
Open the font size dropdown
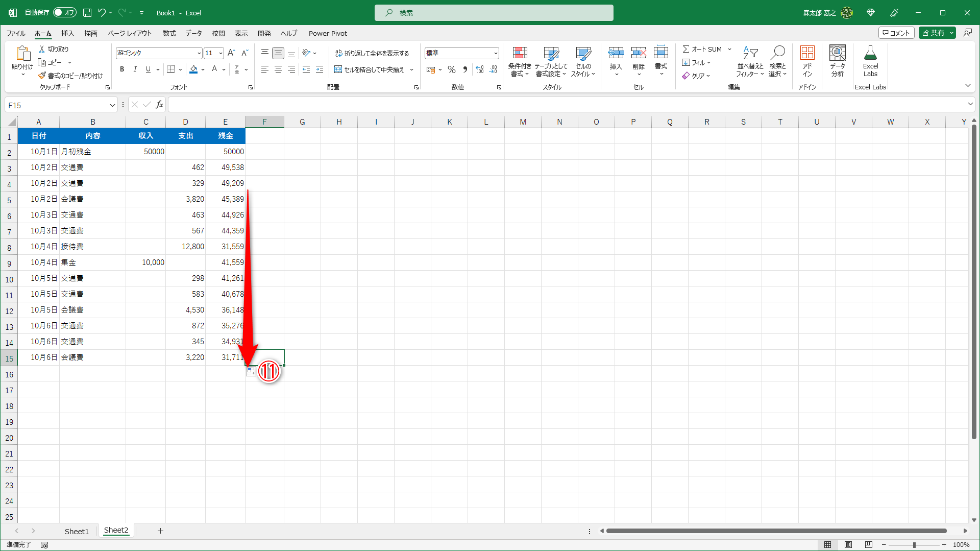coord(220,53)
